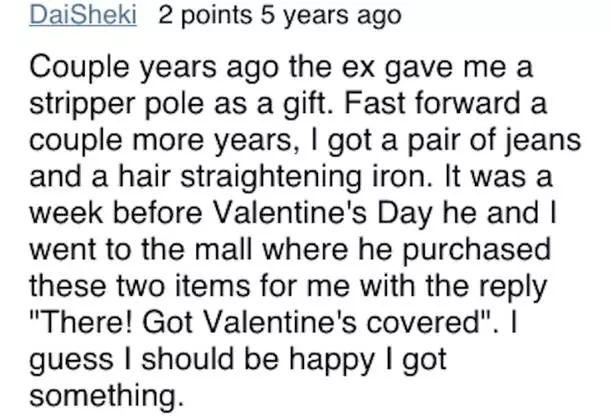Click the words 'these two items'
This screenshot has height=417, width=611.
coord(140,286)
